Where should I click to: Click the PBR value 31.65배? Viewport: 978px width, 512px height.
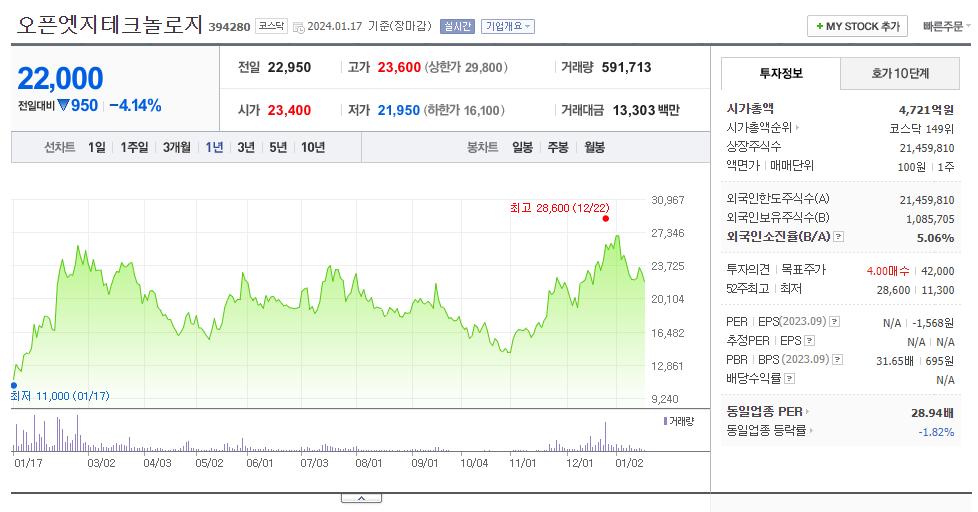pos(895,361)
